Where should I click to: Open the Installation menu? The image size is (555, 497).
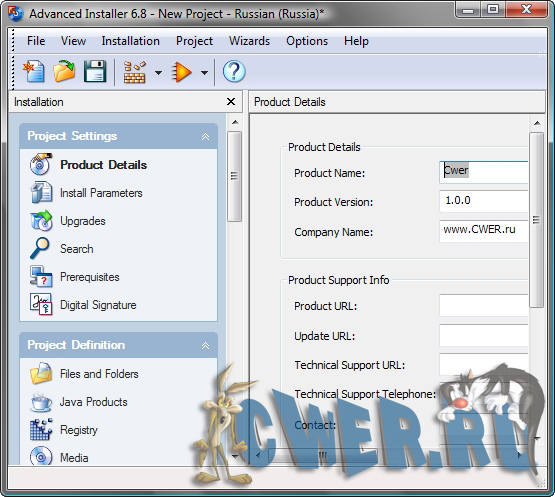click(x=131, y=41)
